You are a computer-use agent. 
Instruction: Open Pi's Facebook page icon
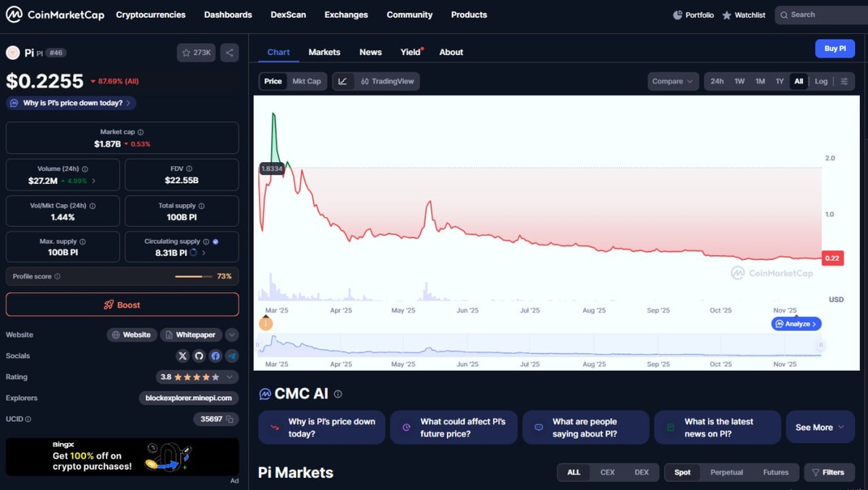pos(216,355)
